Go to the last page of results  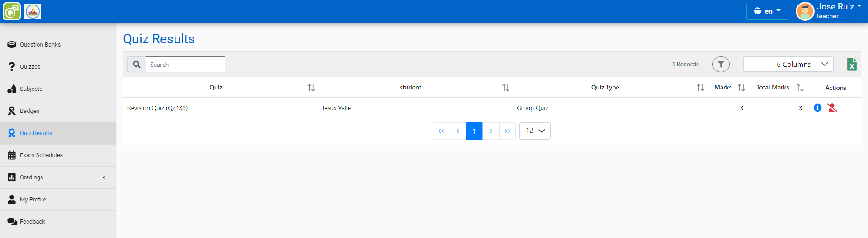[507, 131]
